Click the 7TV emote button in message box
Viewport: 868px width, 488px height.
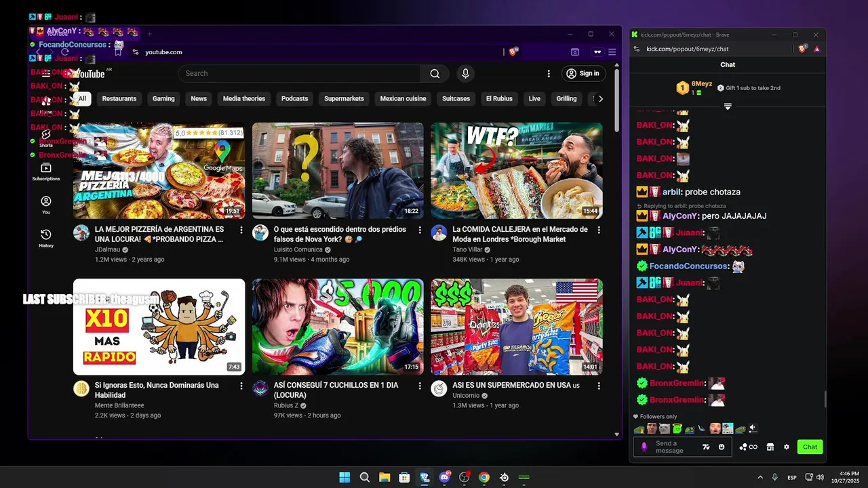706,447
